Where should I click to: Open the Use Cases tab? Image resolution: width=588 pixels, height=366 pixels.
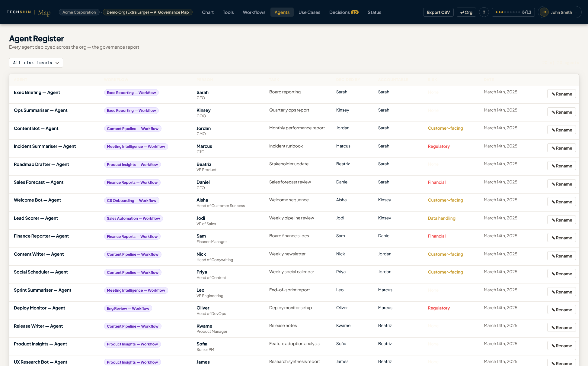pyautogui.click(x=309, y=12)
